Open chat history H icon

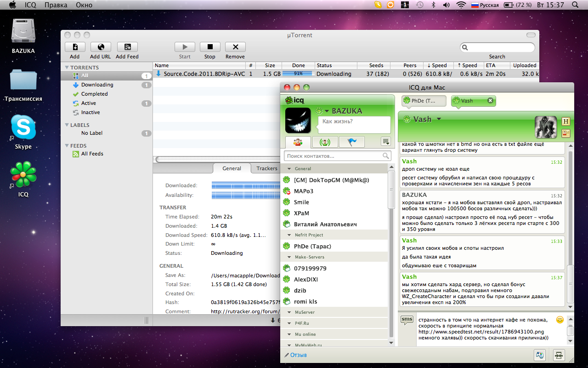point(566,121)
